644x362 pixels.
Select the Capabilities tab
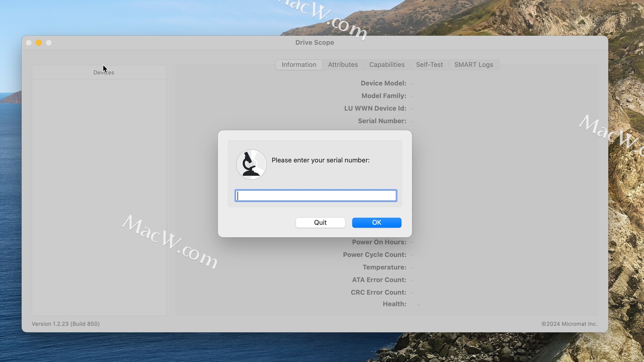pyautogui.click(x=387, y=65)
